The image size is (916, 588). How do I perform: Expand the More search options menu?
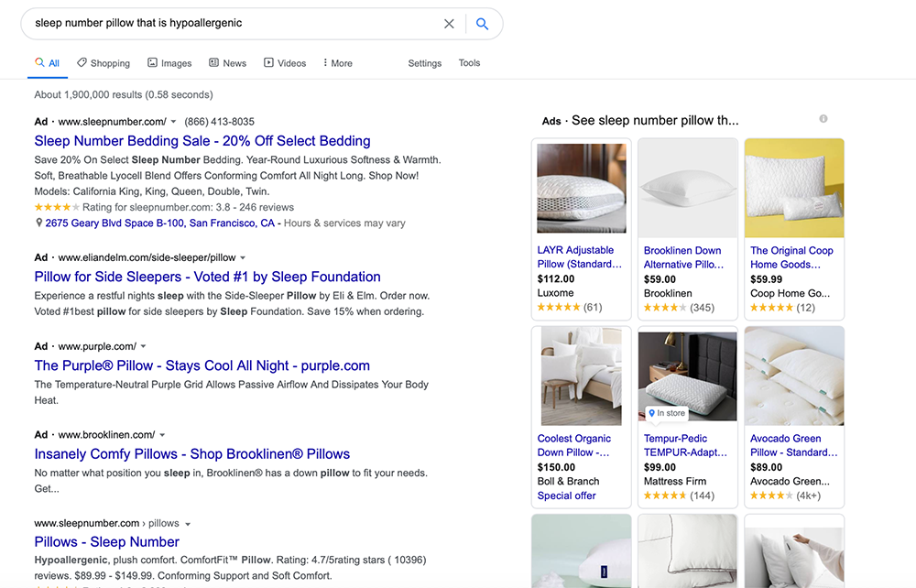pyautogui.click(x=337, y=63)
